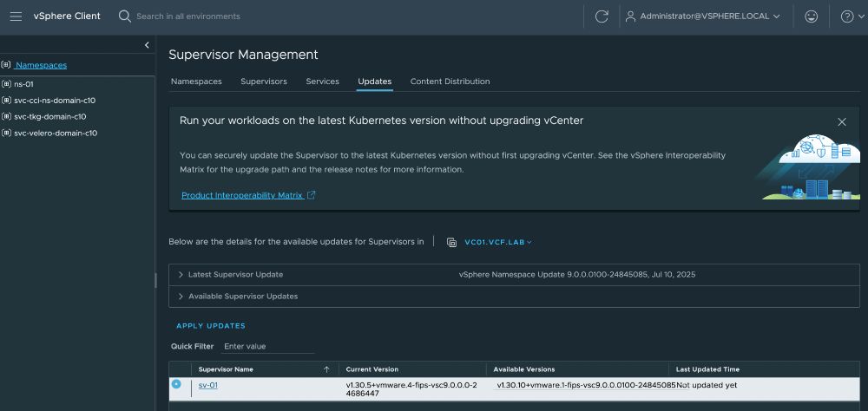Collapse the left navigation panel
The height and width of the screenshot is (411, 868).
click(147, 45)
